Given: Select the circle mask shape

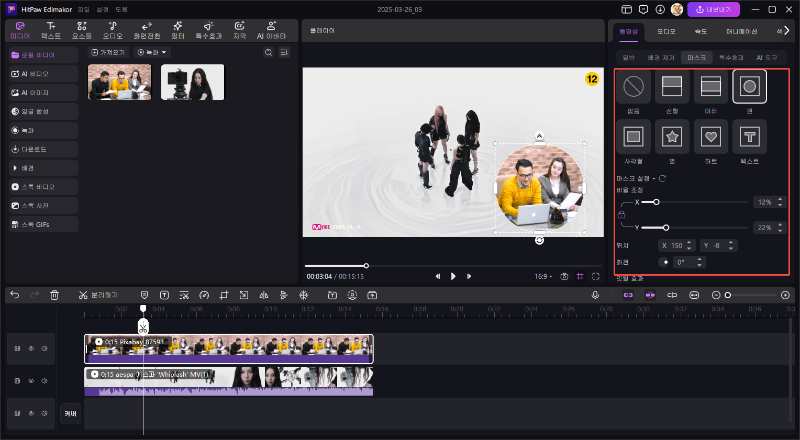Looking at the screenshot, I should point(749,86).
